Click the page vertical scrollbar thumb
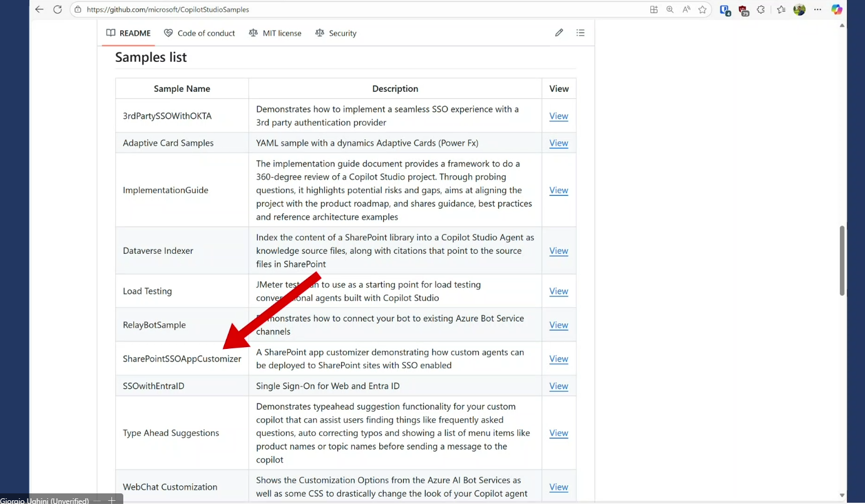 [x=842, y=260]
